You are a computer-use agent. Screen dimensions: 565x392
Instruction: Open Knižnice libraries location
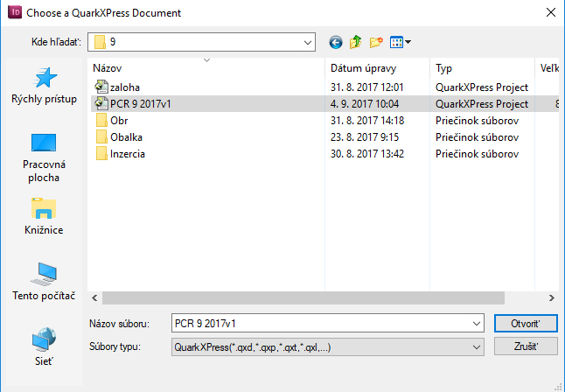(44, 218)
